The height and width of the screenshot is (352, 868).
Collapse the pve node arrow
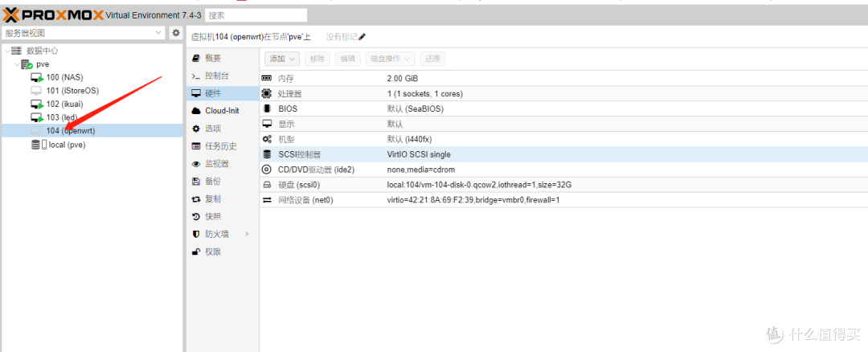17,64
